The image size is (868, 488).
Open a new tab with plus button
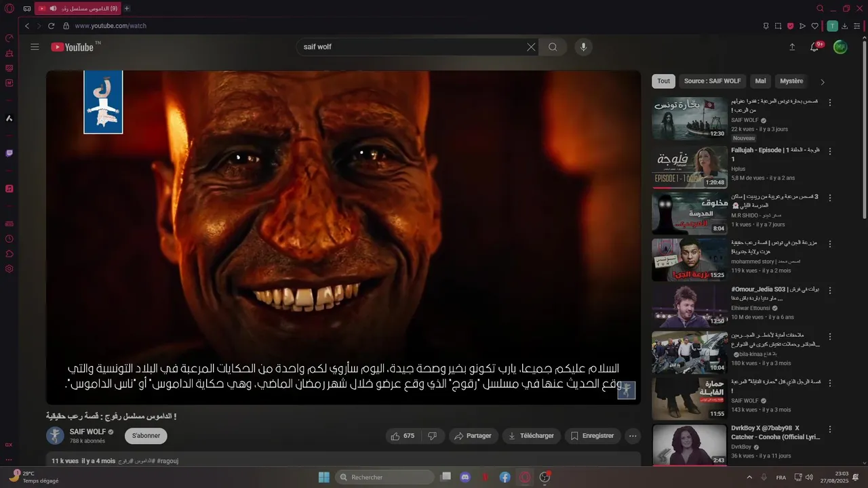(x=127, y=8)
